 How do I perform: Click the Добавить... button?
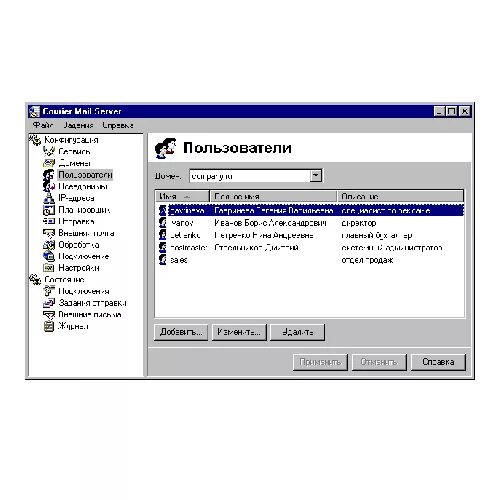(181, 332)
